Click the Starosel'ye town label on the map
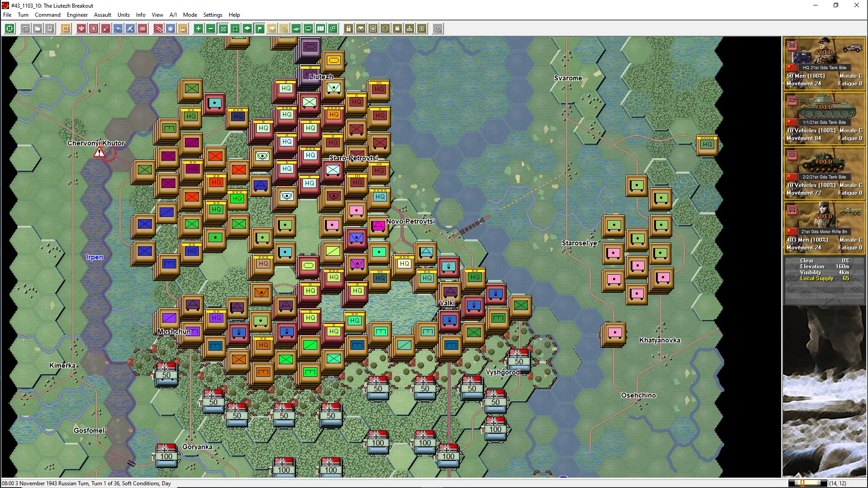868x488 pixels. (580, 243)
